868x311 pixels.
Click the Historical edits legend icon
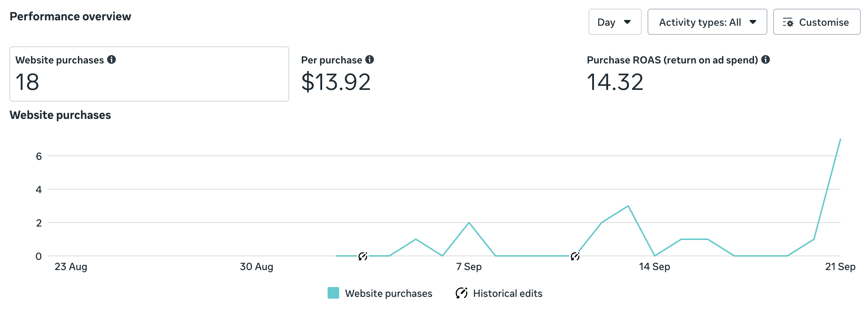(462, 293)
